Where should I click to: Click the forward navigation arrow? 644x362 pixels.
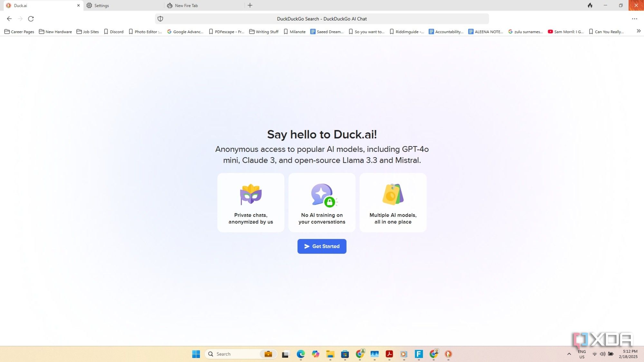point(20,19)
